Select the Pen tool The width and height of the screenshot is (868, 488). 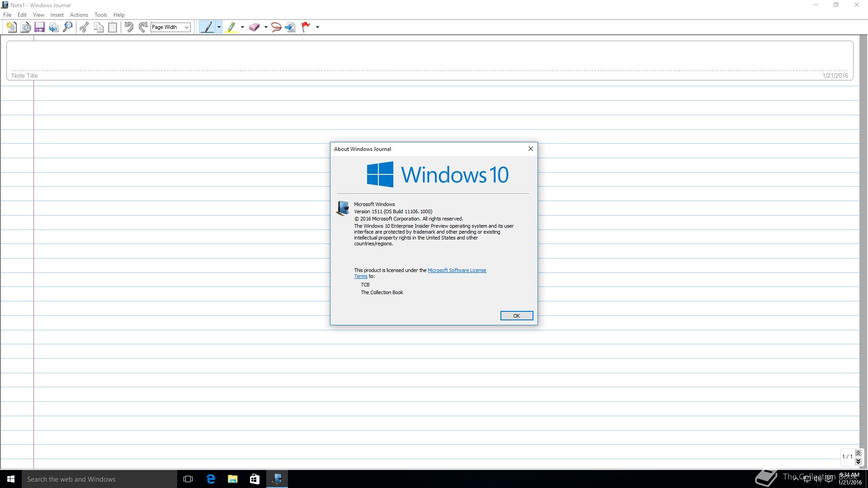208,27
